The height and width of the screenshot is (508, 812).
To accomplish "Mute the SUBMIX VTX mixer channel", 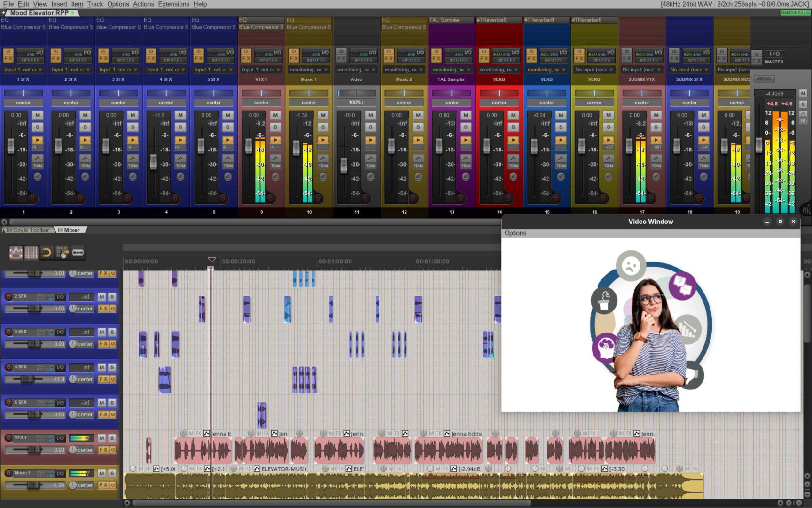I will click(x=656, y=115).
